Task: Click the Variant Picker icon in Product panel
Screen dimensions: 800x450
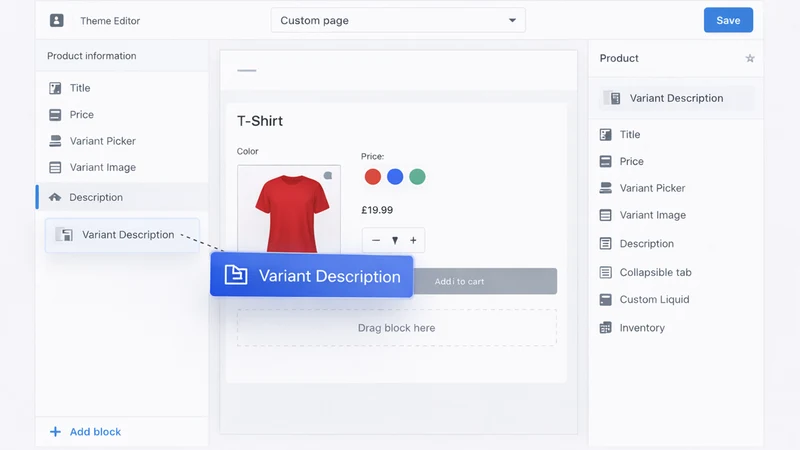Action: click(x=606, y=188)
